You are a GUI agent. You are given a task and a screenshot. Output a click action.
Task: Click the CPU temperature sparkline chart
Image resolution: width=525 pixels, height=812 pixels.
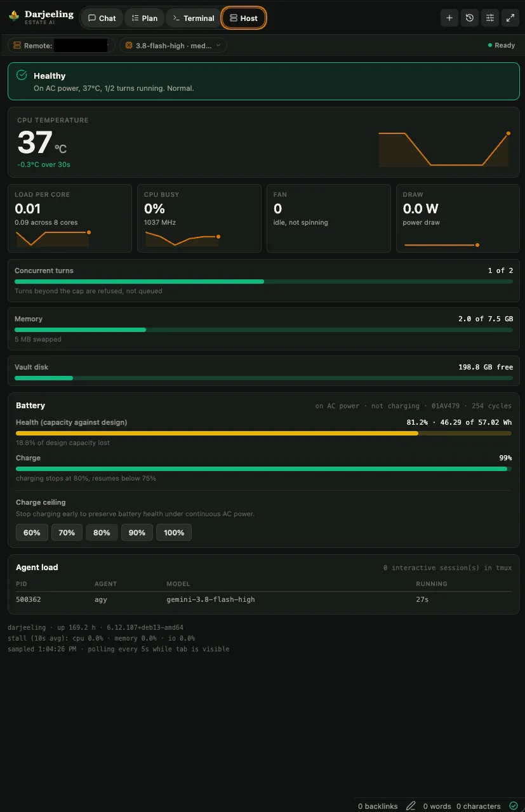tap(444, 149)
